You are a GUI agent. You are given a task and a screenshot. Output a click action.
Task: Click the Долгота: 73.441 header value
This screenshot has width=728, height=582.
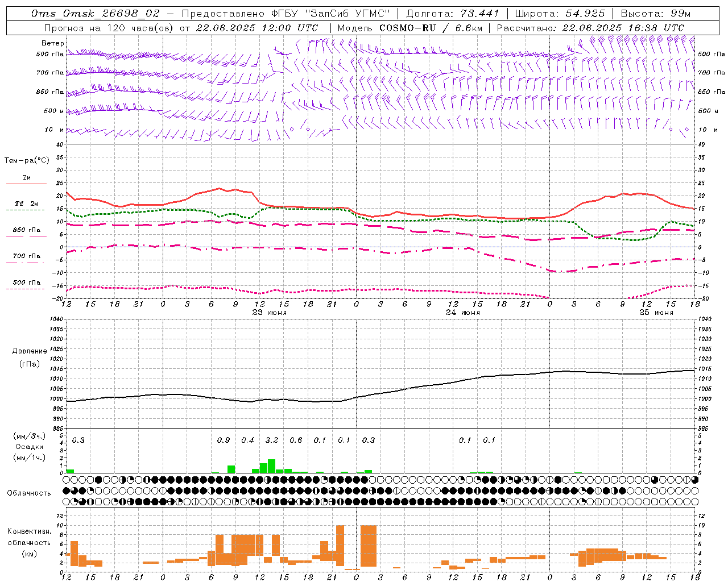(x=453, y=13)
